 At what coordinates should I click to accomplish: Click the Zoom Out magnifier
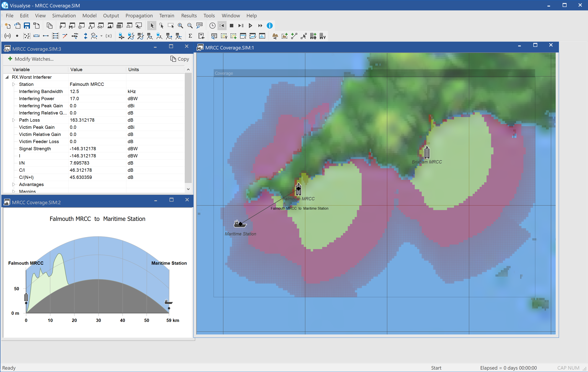[190, 26]
